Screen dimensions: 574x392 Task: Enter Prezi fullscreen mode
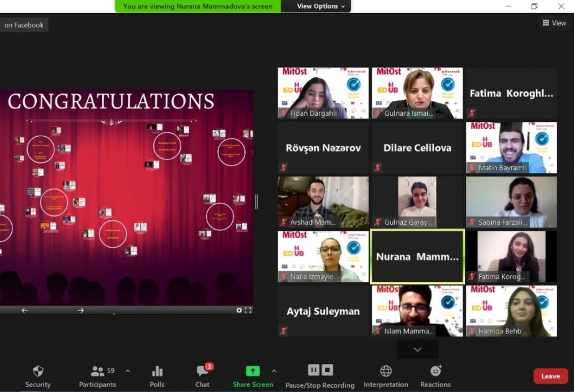(x=248, y=310)
